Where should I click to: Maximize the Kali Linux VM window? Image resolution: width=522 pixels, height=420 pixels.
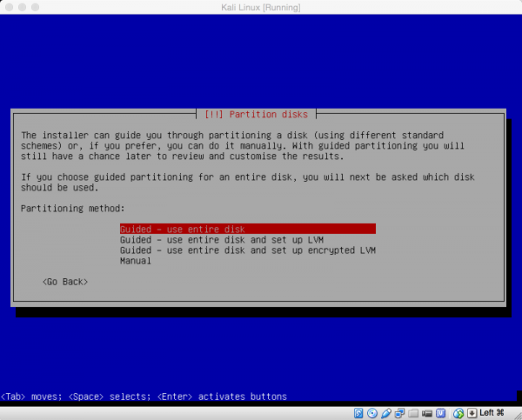pos(35,7)
